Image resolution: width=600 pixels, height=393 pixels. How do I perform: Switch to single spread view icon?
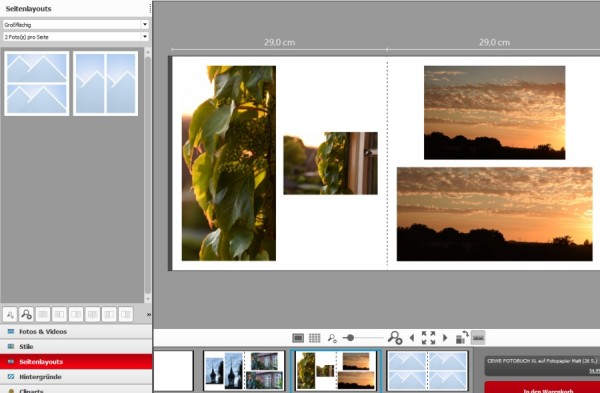pos(298,338)
